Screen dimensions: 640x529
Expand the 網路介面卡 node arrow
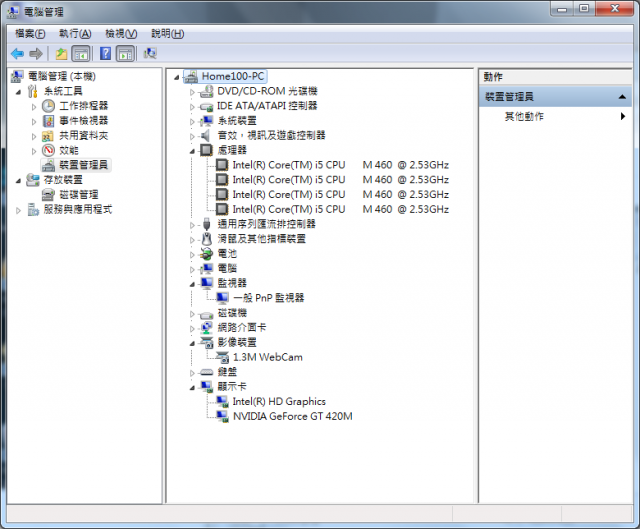point(192,329)
